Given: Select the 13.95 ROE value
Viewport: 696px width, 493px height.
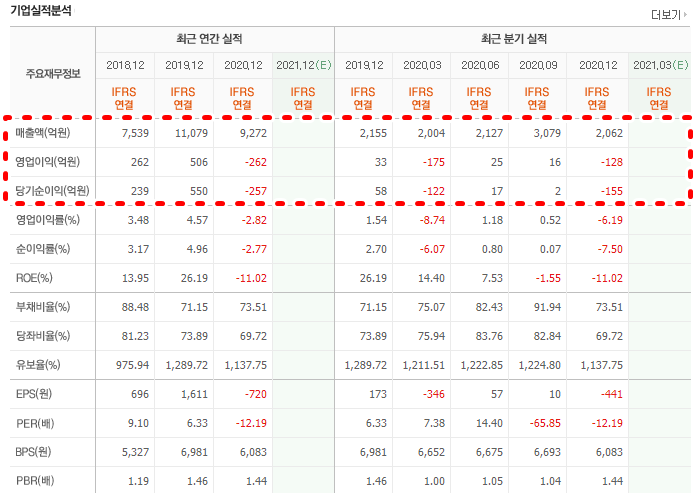Looking at the screenshot, I should click(135, 278).
